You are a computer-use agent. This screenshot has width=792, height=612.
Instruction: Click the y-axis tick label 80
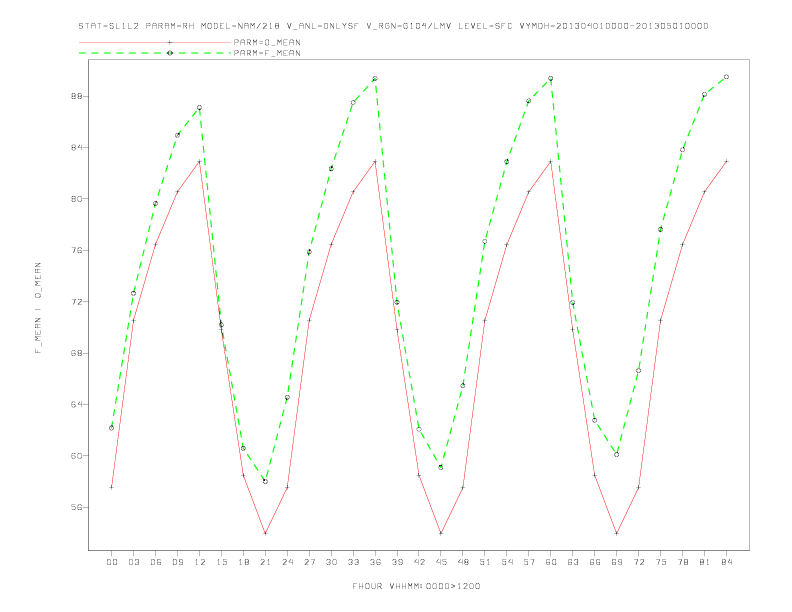click(x=77, y=199)
